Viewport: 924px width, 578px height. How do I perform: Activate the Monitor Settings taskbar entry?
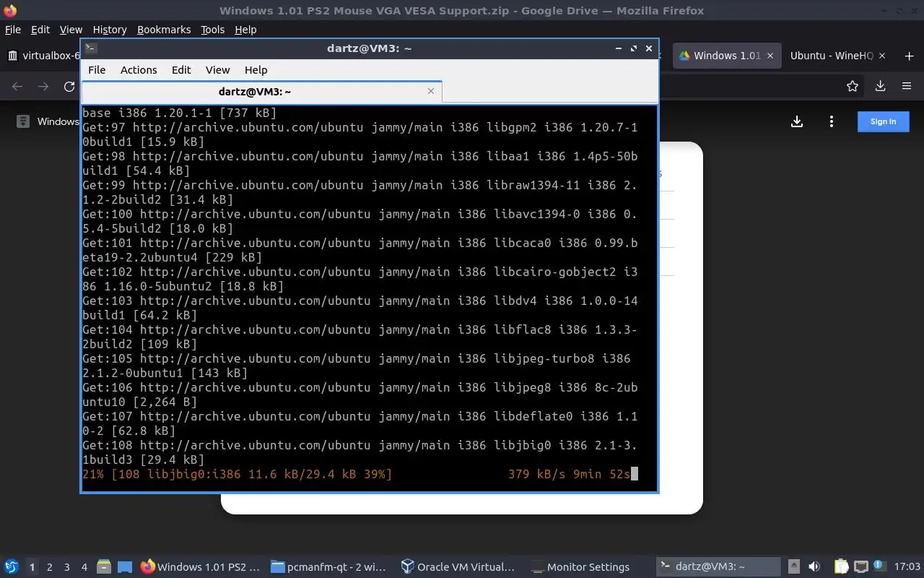point(588,567)
